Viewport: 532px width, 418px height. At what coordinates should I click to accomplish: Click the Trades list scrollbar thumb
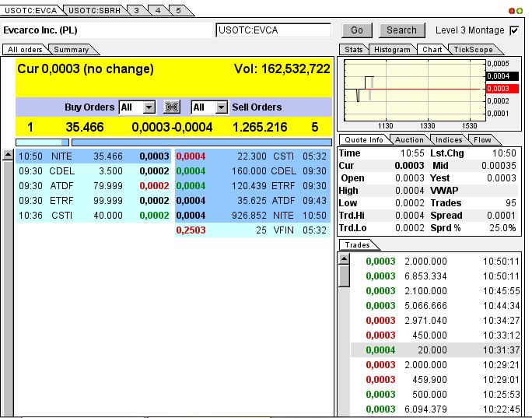pyautogui.click(x=344, y=276)
